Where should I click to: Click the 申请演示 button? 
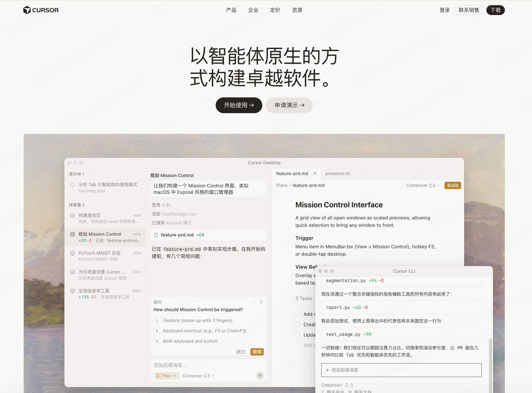pyautogui.click(x=289, y=105)
